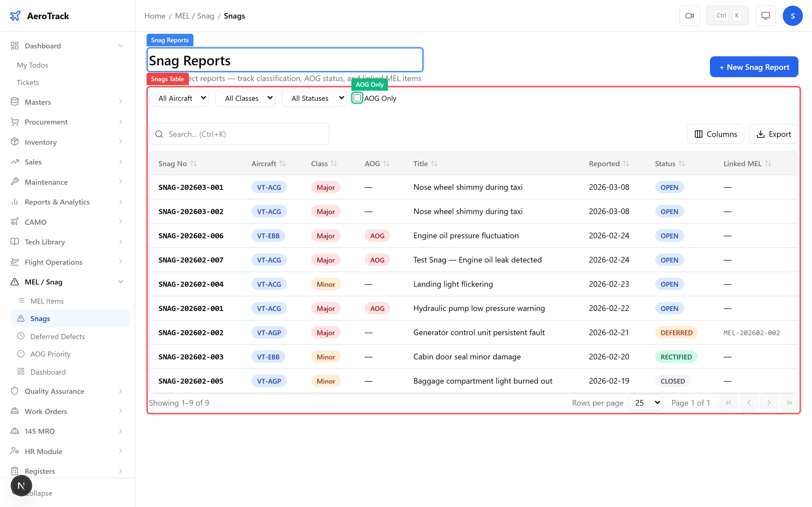This screenshot has height=507, width=812.
Task: Change Rows per page to another value
Action: click(x=645, y=403)
